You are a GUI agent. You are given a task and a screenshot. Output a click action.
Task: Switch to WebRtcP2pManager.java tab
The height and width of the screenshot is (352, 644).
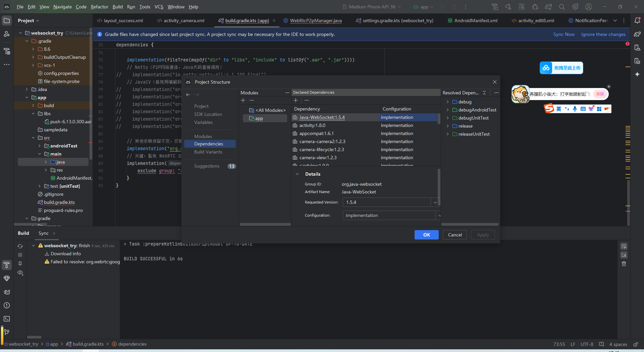[312, 20]
